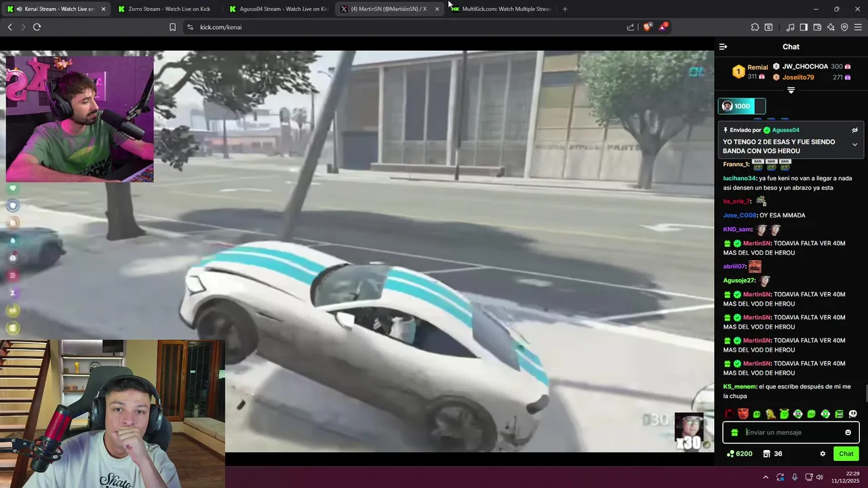
Task: Expand the leaderboard with the down arrow
Action: pyautogui.click(x=791, y=90)
